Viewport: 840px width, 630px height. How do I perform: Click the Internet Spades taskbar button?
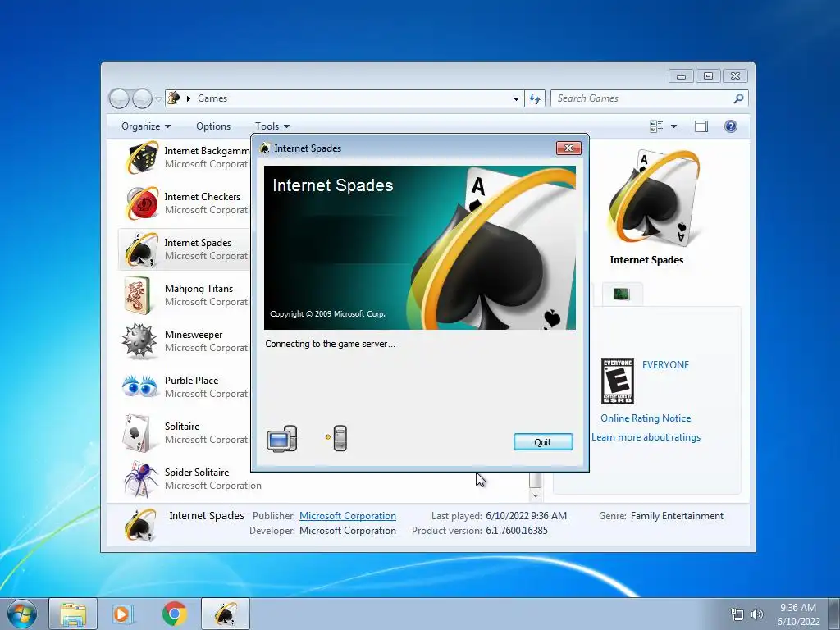[226, 614]
